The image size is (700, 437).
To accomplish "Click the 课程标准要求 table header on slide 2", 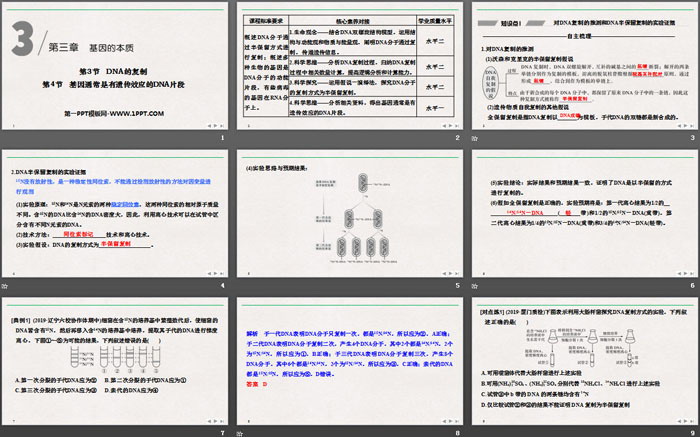I will click(266, 21).
